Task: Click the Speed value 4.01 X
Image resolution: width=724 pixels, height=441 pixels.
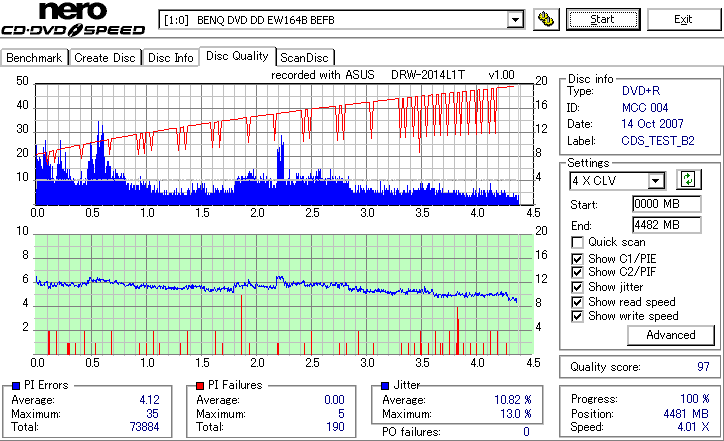Action: tap(694, 427)
